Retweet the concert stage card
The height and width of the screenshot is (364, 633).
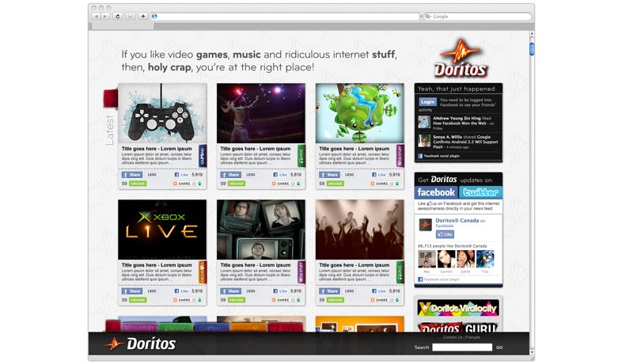coord(236,184)
